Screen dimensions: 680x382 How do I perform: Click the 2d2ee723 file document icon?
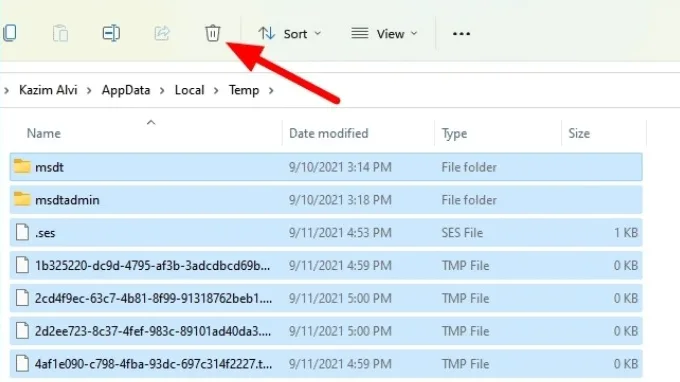[22, 331]
